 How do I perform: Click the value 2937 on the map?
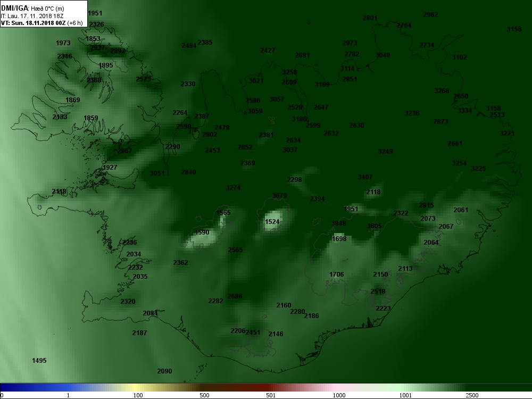(97, 48)
